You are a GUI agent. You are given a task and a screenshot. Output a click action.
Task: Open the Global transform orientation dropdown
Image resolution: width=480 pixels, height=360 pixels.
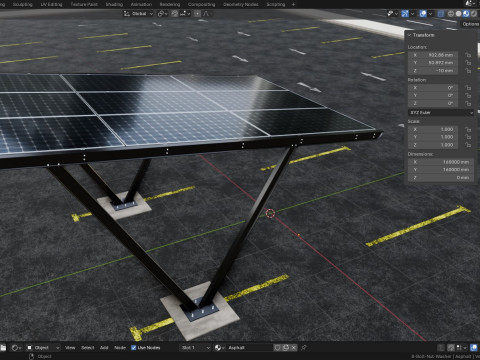(138, 14)
